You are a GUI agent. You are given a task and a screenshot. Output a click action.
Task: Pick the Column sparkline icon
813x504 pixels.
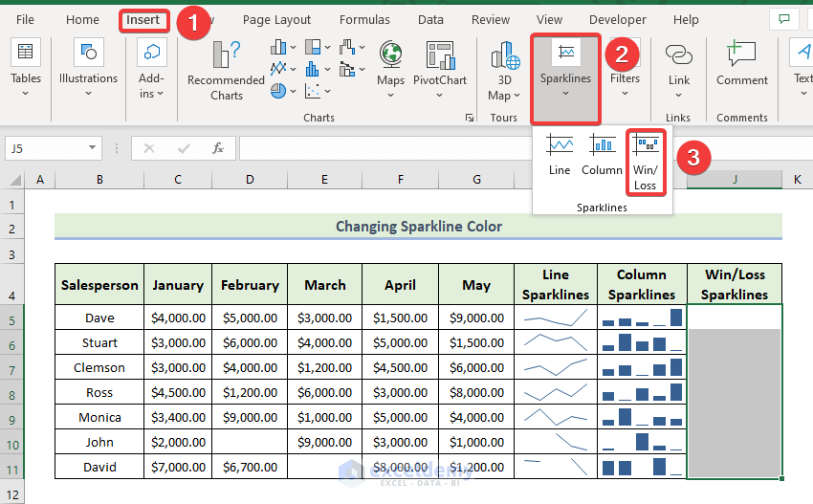click(602, 155)
